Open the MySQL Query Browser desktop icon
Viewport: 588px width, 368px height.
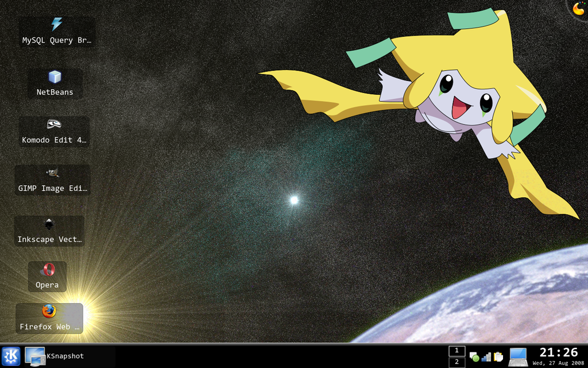[57, 32]
